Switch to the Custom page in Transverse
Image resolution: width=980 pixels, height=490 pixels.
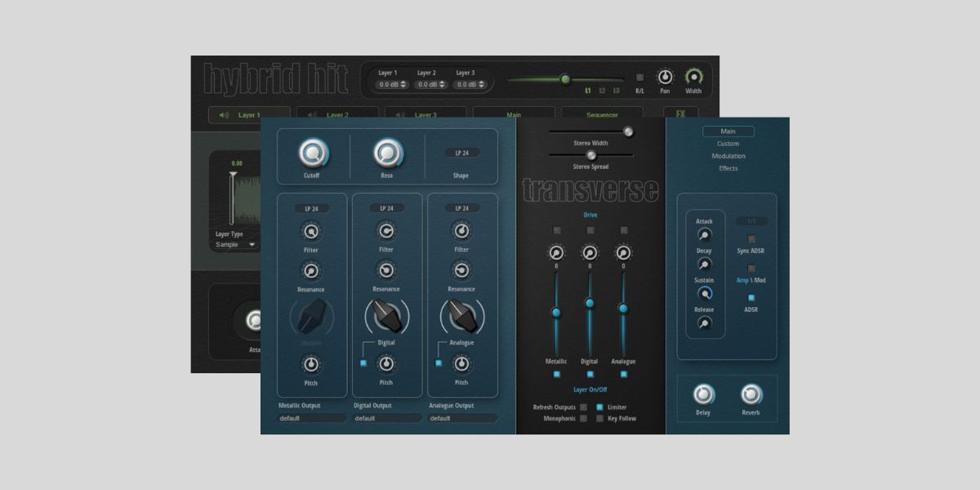tap(728, 144)
